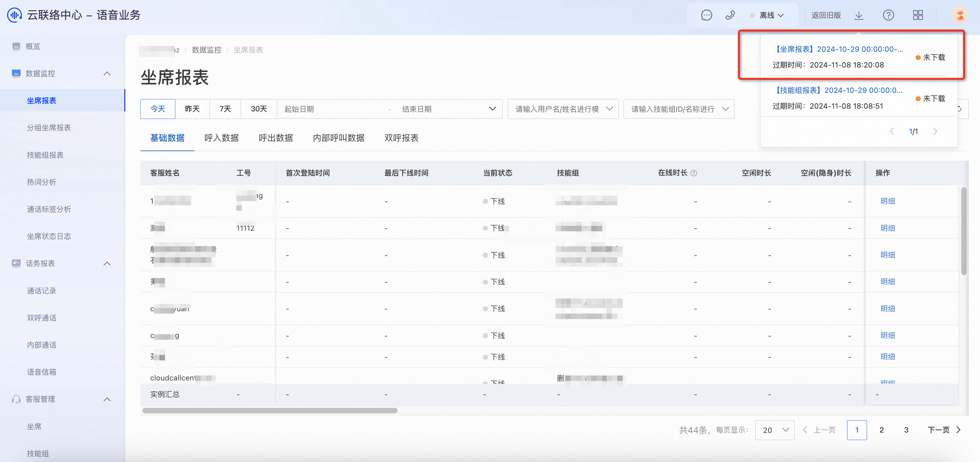Go to page 3 of the table
980x462 pixels.
[906, 430]
